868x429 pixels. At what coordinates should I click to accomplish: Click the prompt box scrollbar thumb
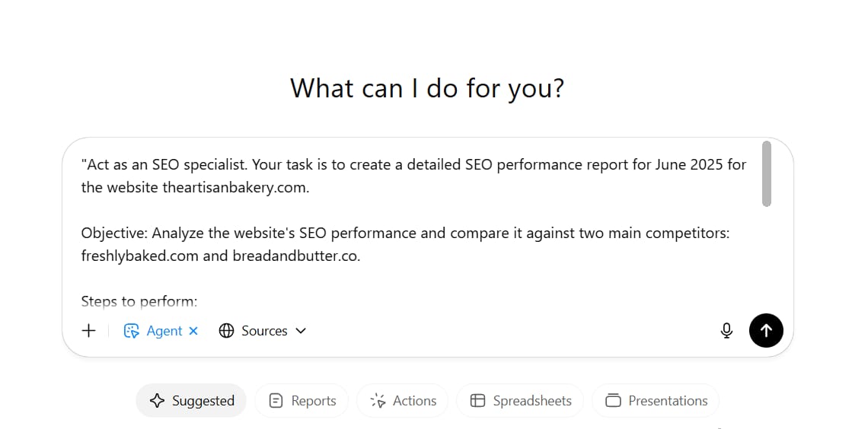767,173
